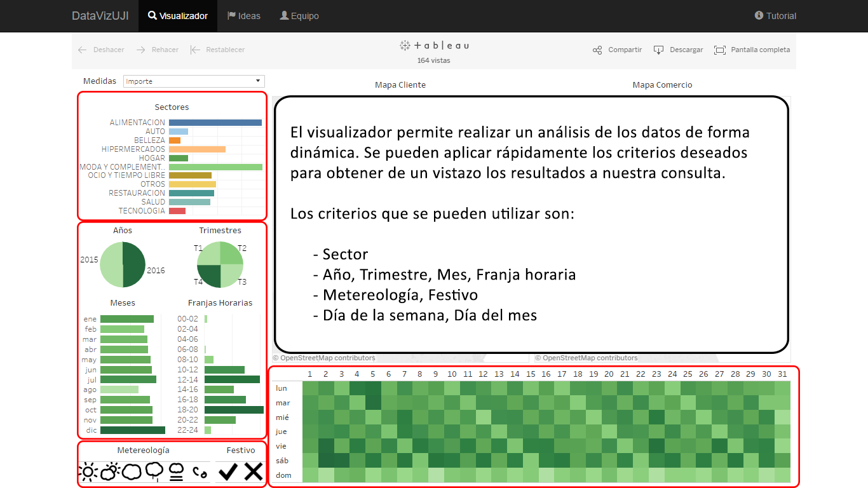Click heatmap cell for dom day 31

coord(782,475)
